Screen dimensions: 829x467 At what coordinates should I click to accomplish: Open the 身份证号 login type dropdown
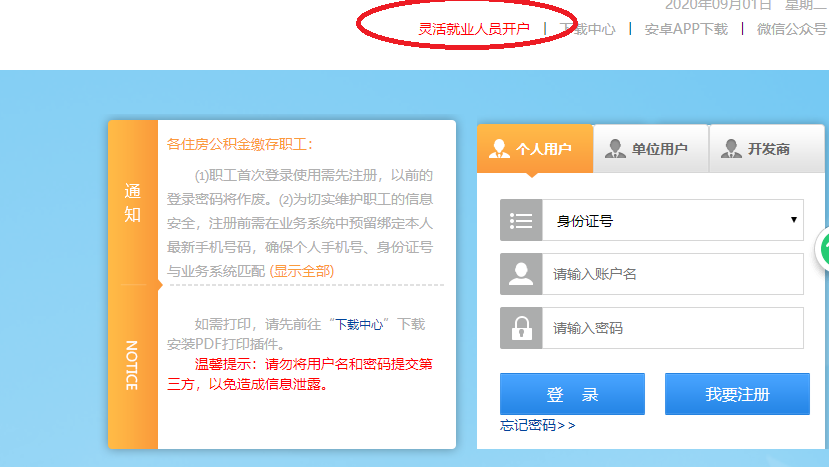673,220
